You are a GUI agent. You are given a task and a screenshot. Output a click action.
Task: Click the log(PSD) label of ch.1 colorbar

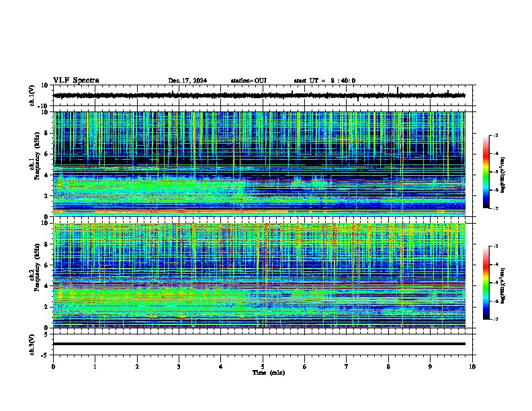point(503,175)
